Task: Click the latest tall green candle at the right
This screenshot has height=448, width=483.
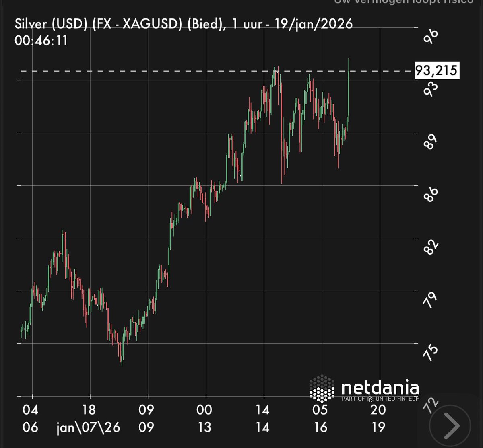Action: 348,89
